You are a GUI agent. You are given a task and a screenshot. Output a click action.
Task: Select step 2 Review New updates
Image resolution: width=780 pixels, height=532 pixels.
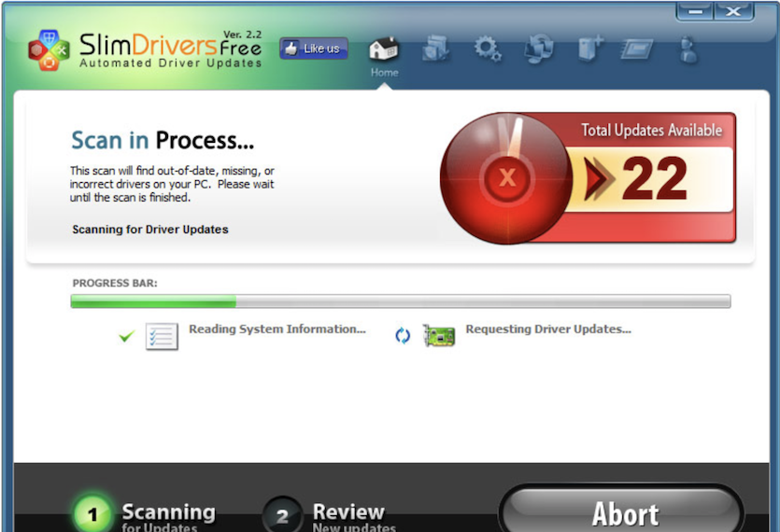(x=330, y=515)
